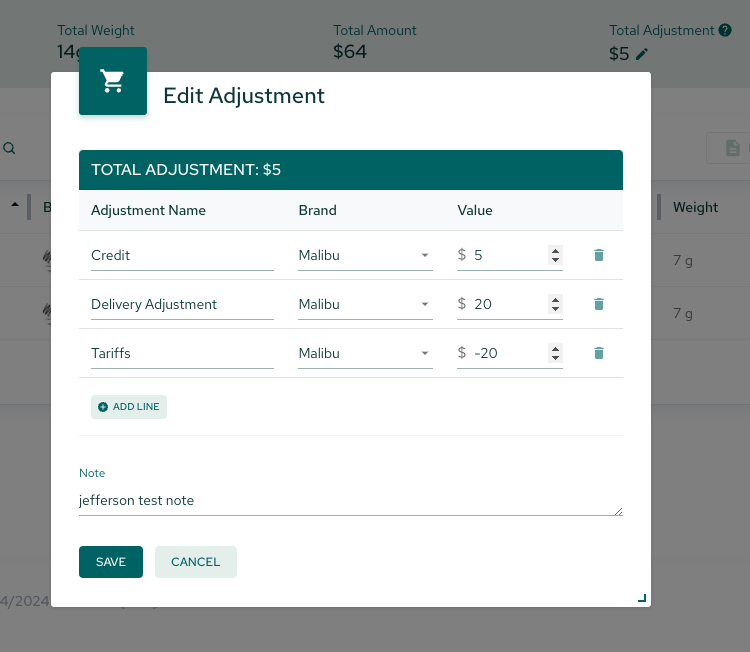Click the Total Adjustment help question icon
Screen dimensions: 750x652
click(x=725, y=30)
